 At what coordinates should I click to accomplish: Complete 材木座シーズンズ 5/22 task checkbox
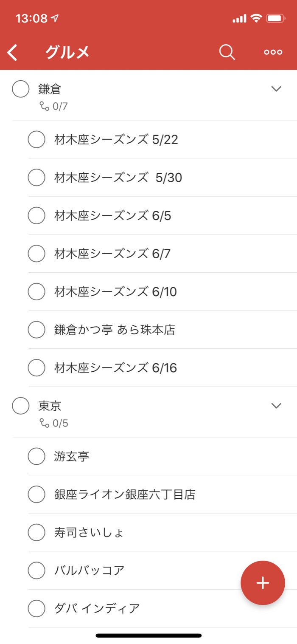[36, 139]
